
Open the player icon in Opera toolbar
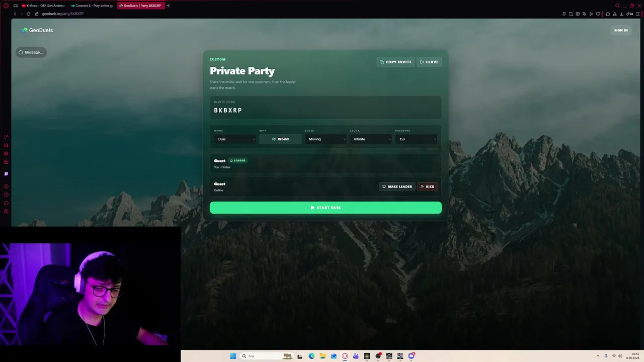(591, 14)
